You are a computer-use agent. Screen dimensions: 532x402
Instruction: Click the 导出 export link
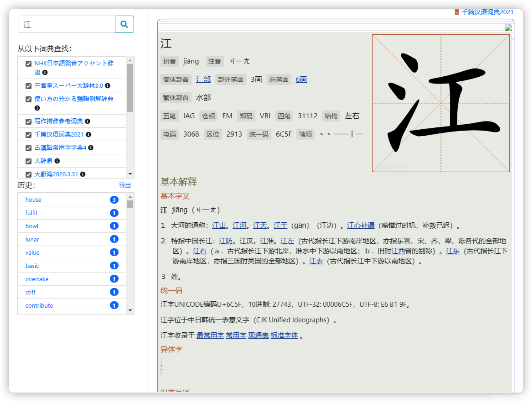pos(125,185)
